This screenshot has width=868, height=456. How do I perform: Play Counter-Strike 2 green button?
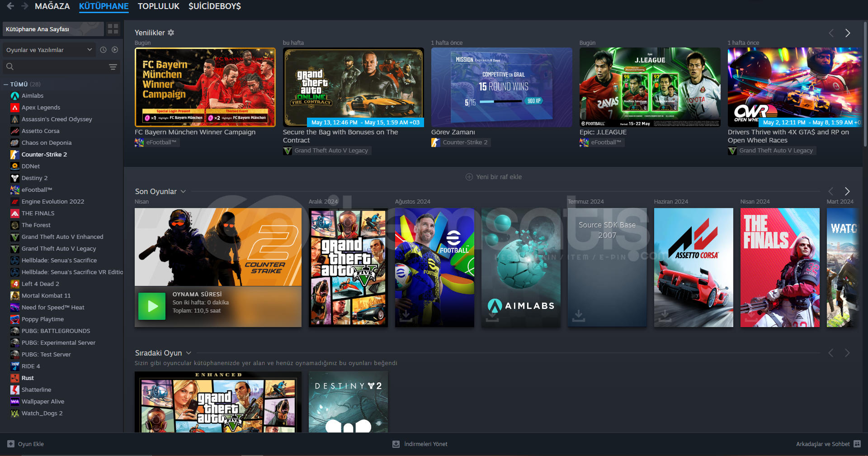[x=152, y=306]
